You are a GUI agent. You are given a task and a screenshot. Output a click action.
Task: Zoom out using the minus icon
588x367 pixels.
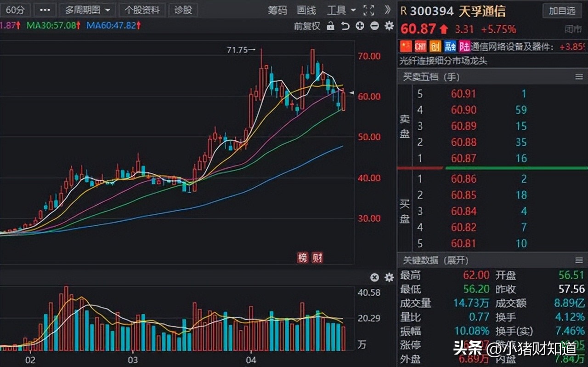pyautogui.click(x=374, y=26)
